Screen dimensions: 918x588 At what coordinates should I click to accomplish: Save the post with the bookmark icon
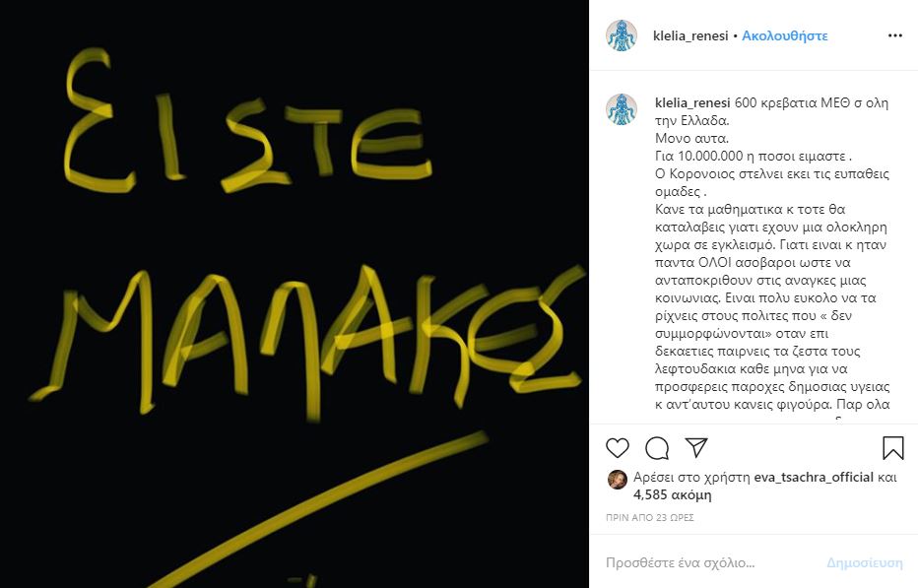[x=892, y=448]
